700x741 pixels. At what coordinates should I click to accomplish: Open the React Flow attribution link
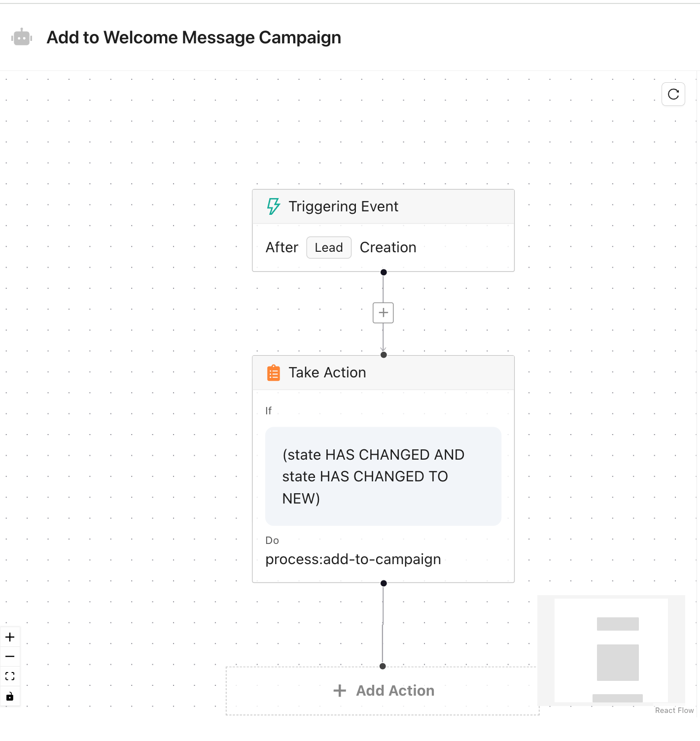[674, 710]
